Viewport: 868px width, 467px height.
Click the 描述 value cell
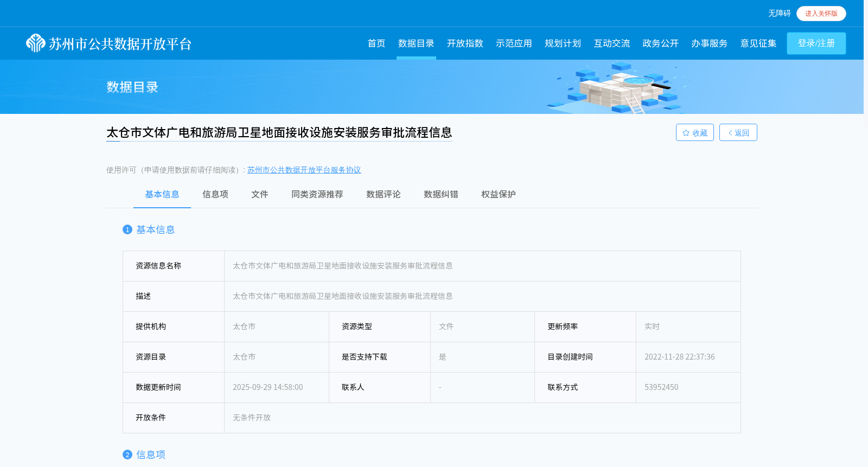482,296
